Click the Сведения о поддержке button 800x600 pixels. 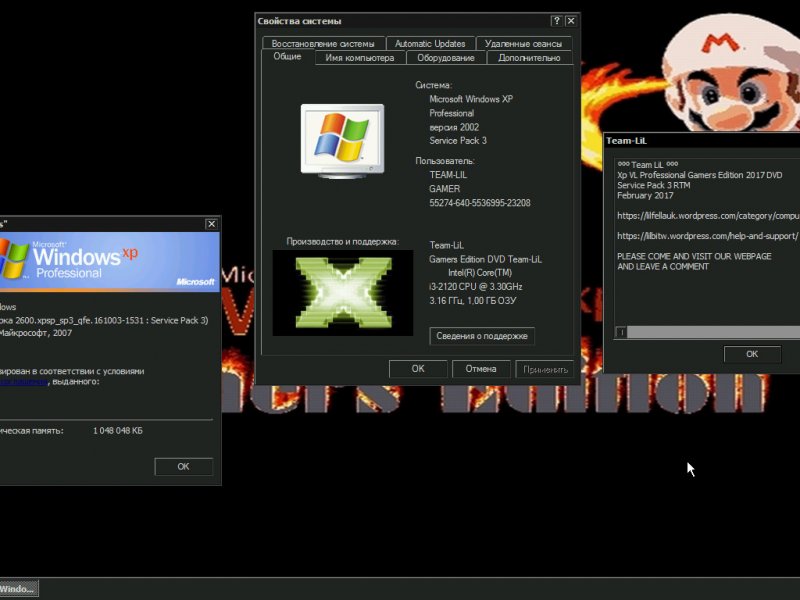[x=482, y=336]
